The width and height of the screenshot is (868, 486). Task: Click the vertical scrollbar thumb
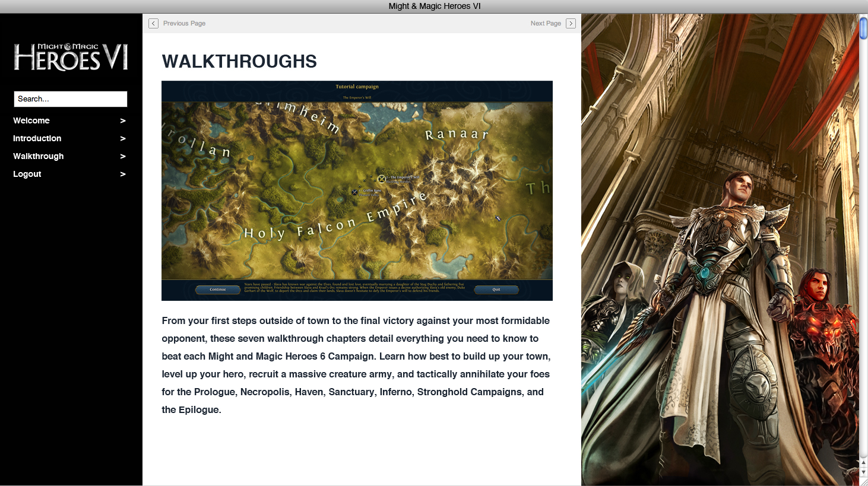[863, 28]
